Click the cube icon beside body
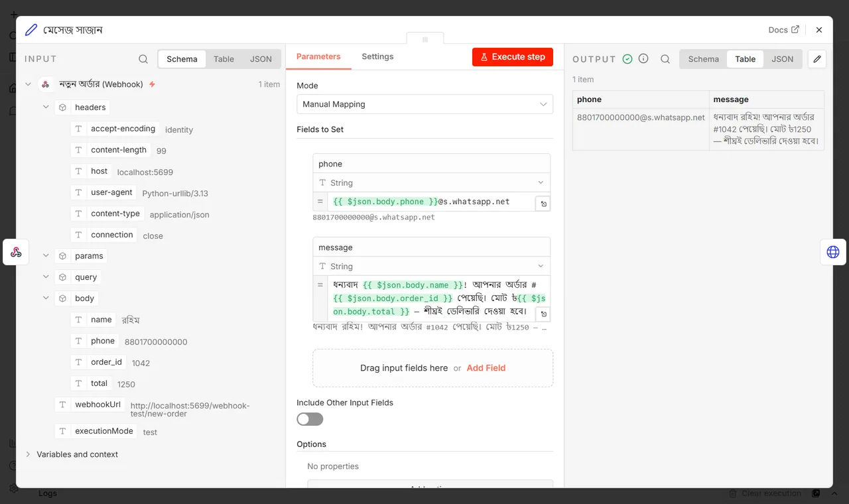The width and height of the screenshot is (849, 504). click(x=62, y=298)
